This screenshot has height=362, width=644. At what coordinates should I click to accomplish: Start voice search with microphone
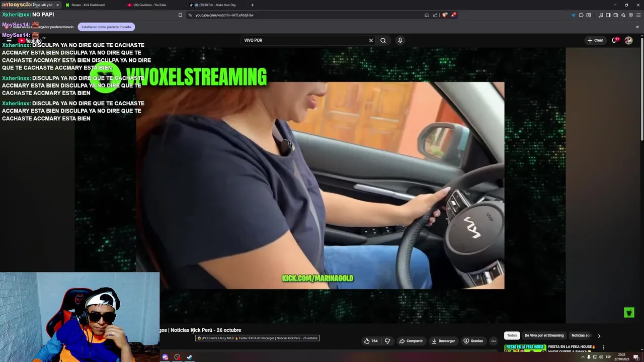pos(400,40)
